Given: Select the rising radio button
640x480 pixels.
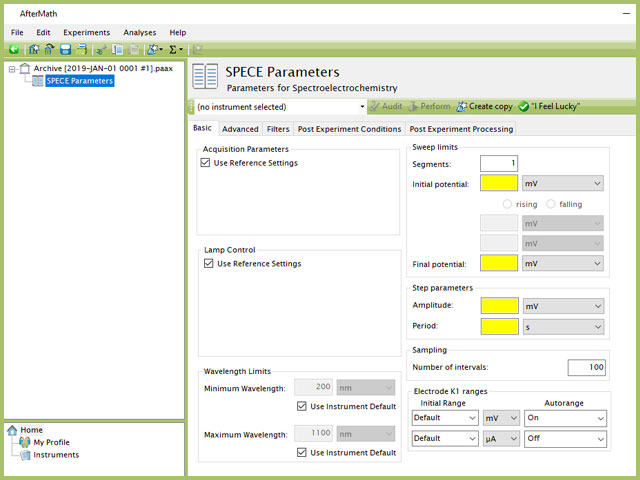Looking at the screenshot, I should [x=507, y=204].
